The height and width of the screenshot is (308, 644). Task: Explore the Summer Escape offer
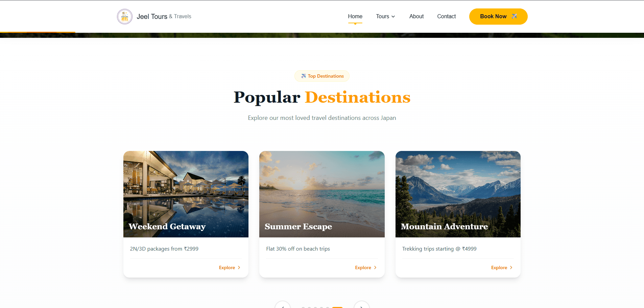click(366, 267)
